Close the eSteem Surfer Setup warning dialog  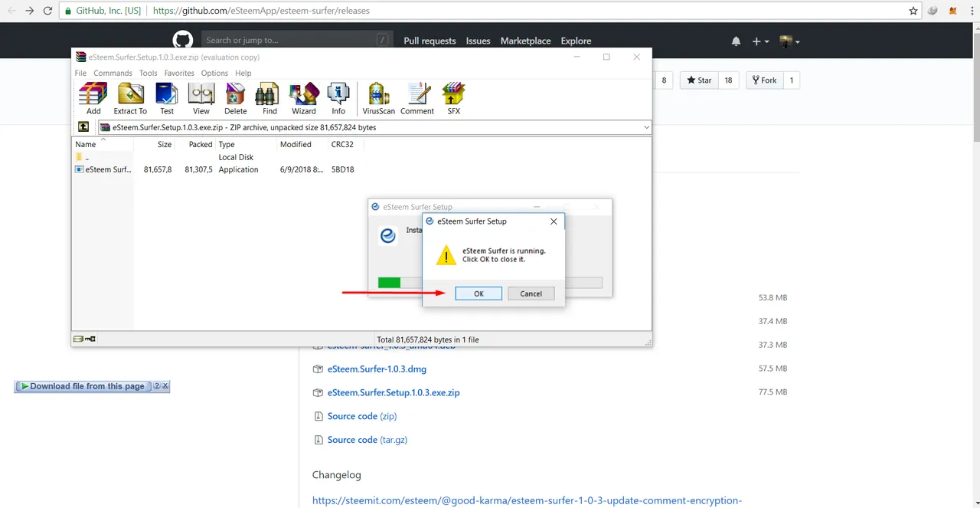click(x=554, y=221)
